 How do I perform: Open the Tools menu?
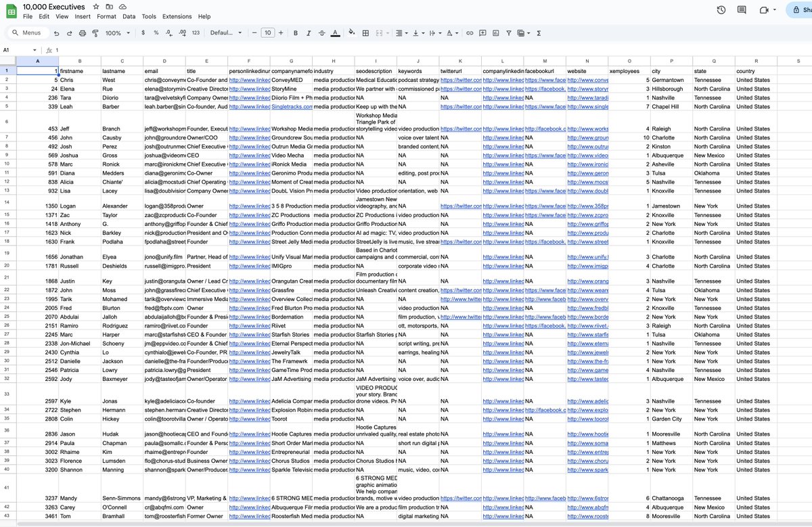(149, 16)
